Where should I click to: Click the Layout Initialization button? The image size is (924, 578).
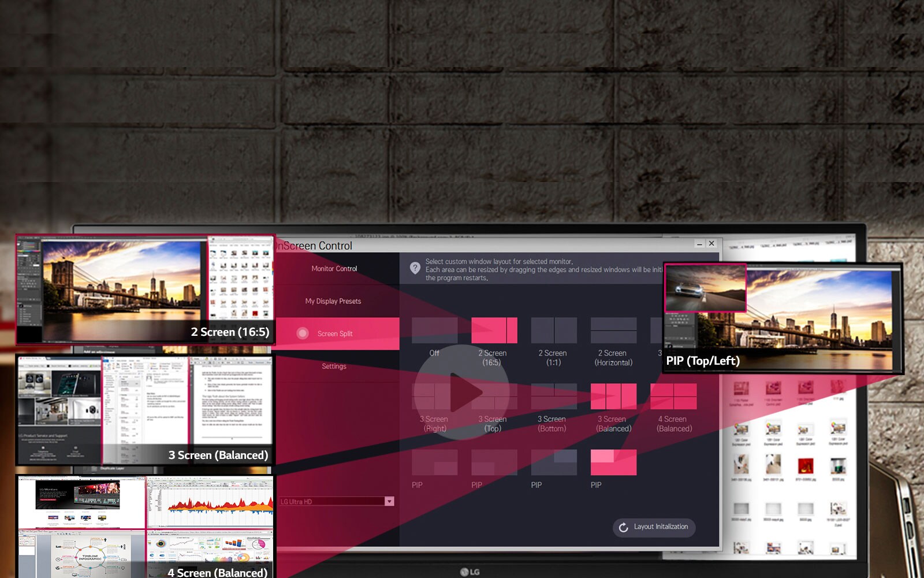click(x=654, y=527)
